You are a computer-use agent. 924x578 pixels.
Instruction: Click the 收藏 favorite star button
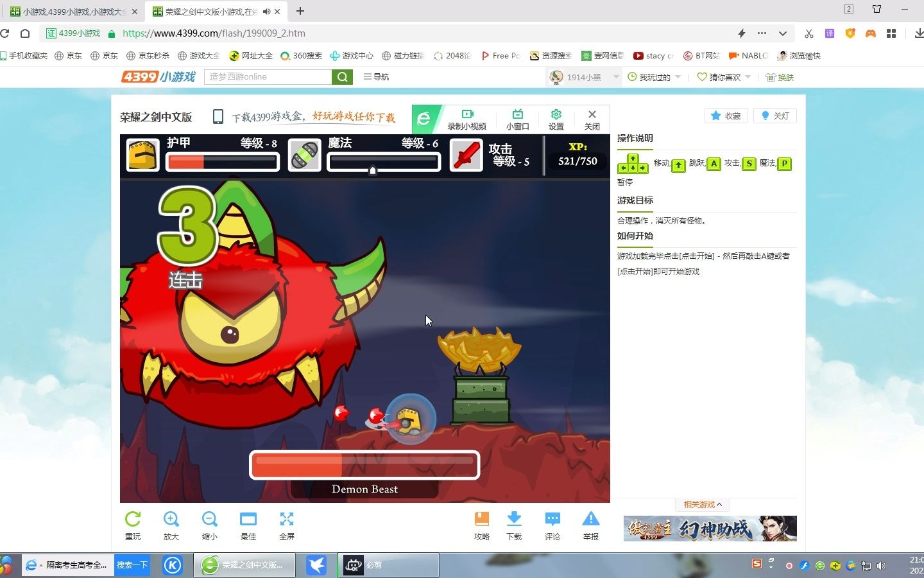point(726,116)
